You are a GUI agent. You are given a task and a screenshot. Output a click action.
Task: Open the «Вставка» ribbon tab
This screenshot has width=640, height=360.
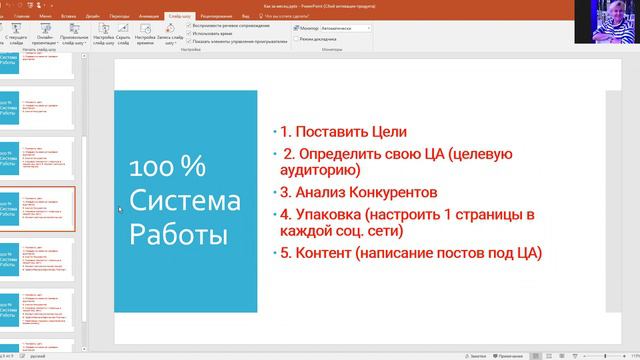point(69,16)
